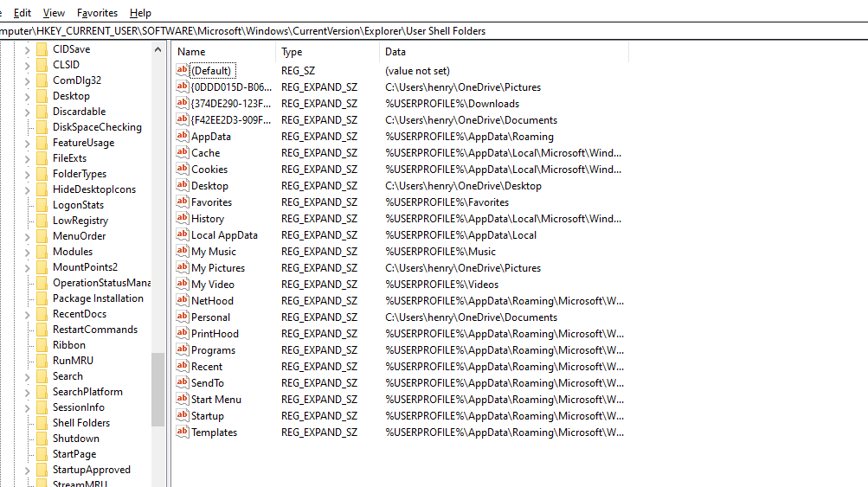This screenshot has width=868, height=487.
Task: Click the RunMRU folder icon
Action: pyautogui.click(x=42, y=360)
